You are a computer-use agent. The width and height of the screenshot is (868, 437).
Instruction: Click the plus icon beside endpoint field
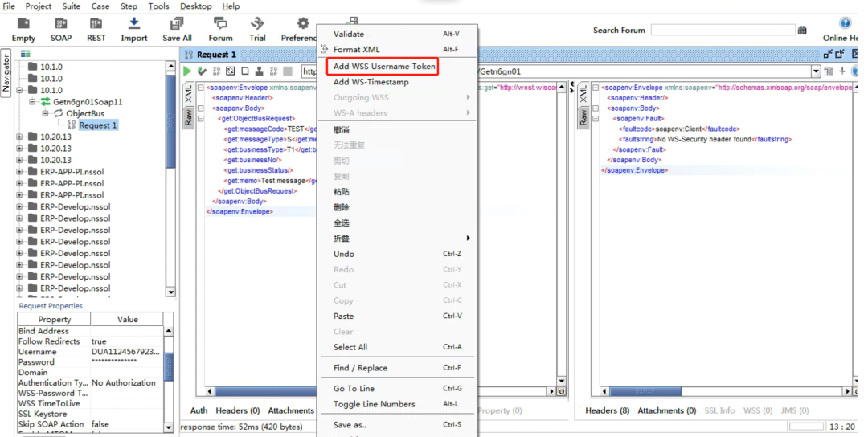point(842,71)
